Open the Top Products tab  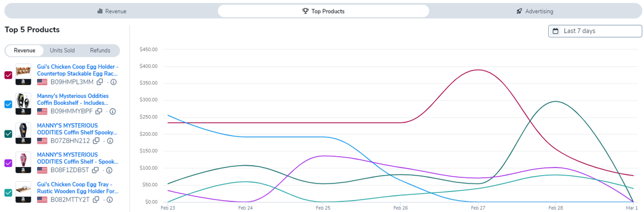pyautogui.click(x=323, y=11)
